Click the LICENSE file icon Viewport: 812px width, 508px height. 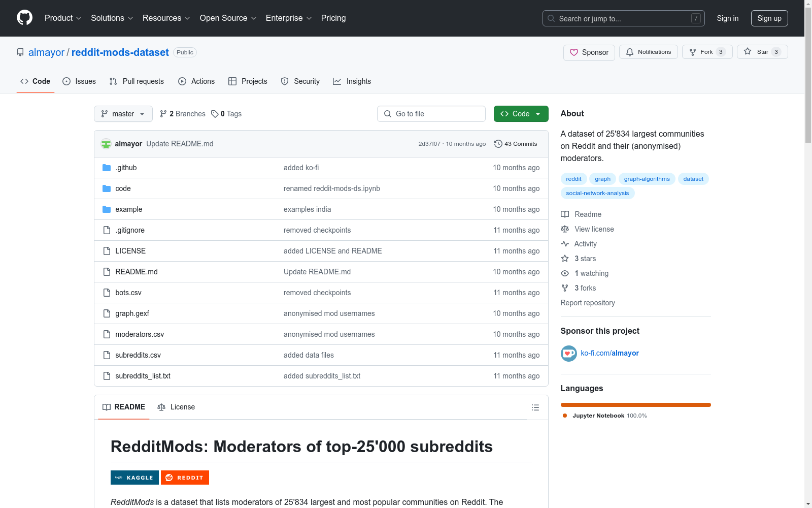pos(107,251)
